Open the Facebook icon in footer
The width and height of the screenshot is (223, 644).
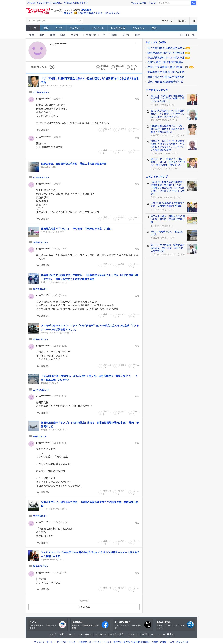tap(105, 623)
